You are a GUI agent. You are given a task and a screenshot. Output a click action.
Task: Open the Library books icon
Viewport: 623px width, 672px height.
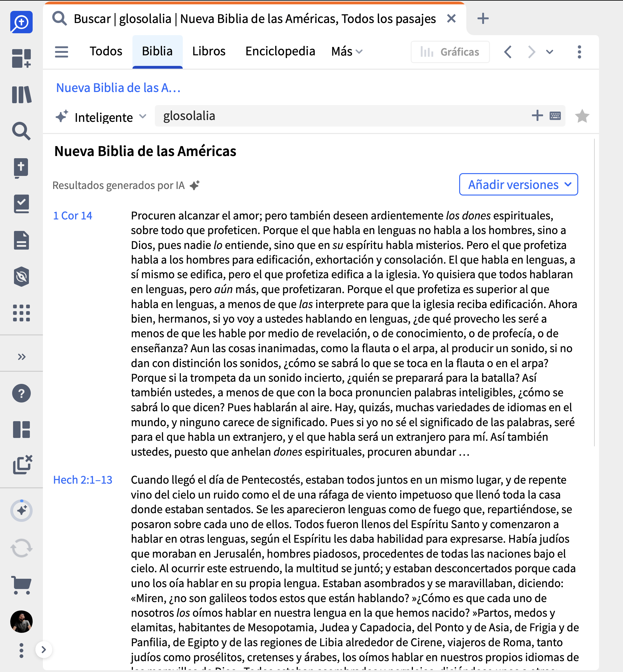pos(21,95)
